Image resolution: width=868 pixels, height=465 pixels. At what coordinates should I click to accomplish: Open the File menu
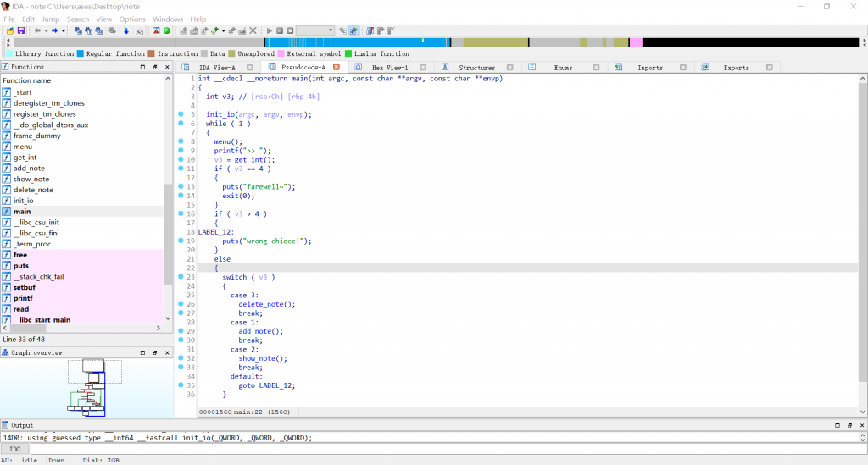(8, 19)
